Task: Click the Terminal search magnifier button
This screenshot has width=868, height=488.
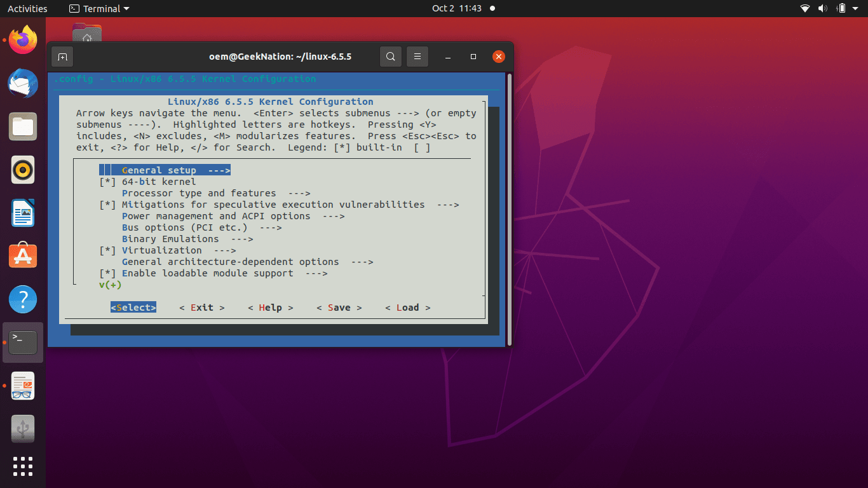Action: (x=391, y=57)
